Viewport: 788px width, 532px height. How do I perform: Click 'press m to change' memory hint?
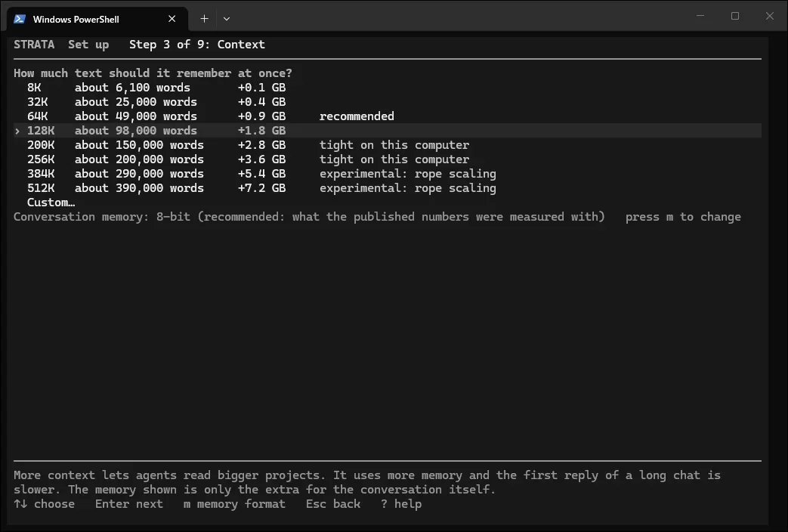pyautogui.click(x=683, y=217)
